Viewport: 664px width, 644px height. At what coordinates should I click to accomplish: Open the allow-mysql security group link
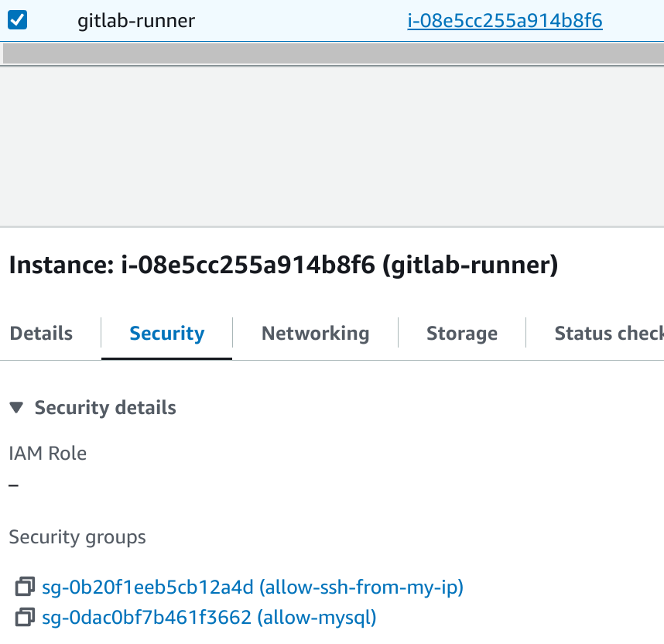tap(209, 617)
